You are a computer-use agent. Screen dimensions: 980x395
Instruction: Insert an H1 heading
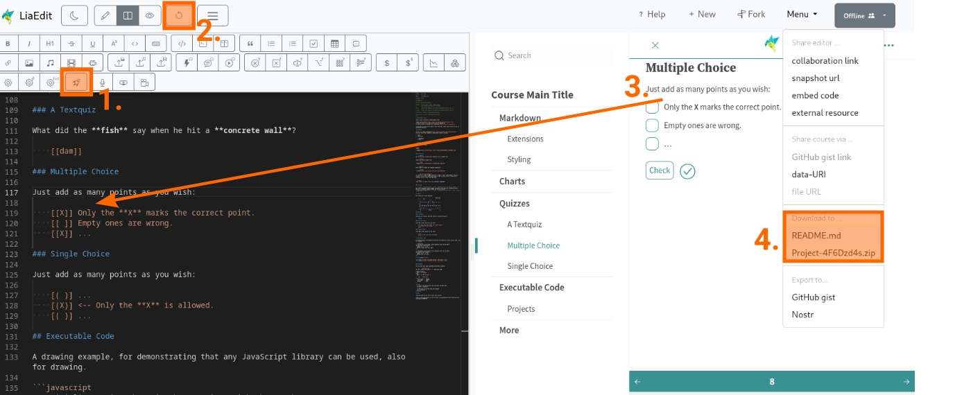(50, 44)
